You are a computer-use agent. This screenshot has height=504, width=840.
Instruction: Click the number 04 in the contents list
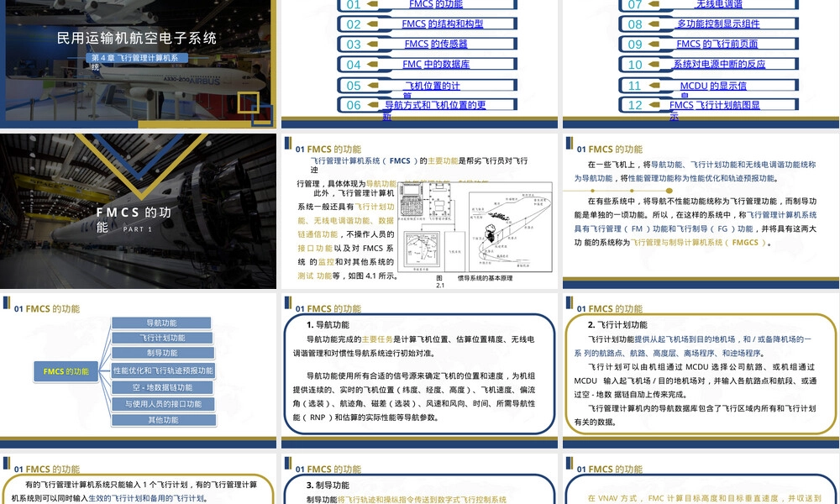click(x=354, y=65)
